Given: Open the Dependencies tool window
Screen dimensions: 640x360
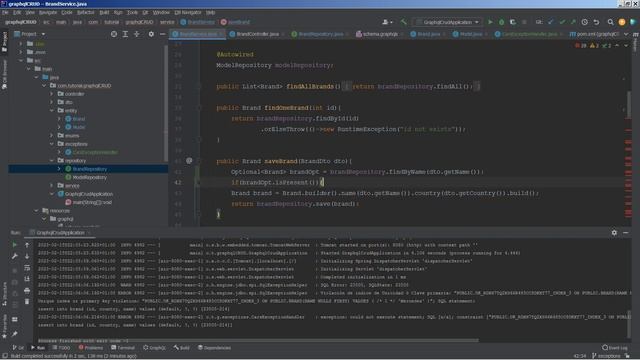Looking at the screenshot, I should coord(214,348).
